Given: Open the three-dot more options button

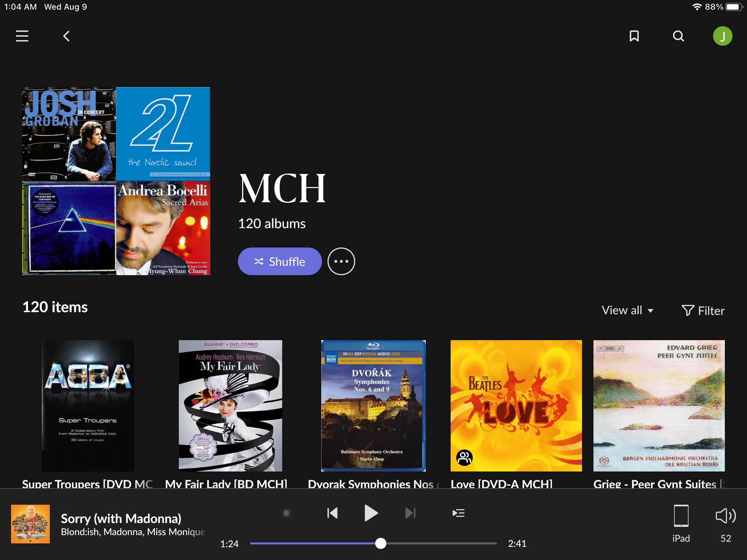Looking at the screenshot, I should 341,261.
